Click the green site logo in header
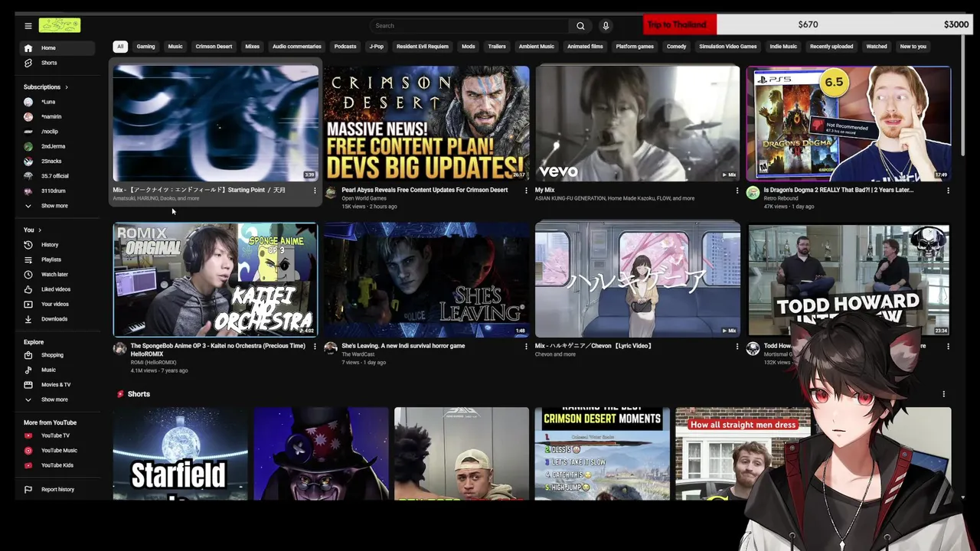 60,25
